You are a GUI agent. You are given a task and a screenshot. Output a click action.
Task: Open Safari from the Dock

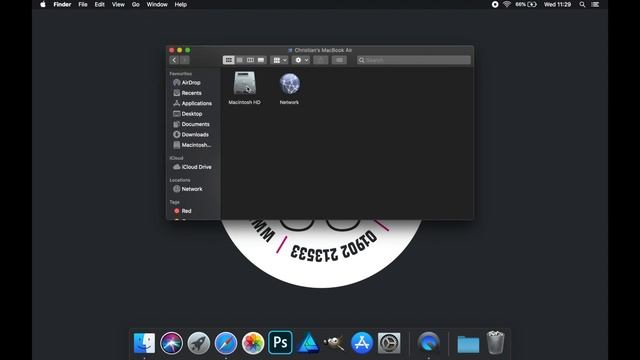click(x=226, y=342)
